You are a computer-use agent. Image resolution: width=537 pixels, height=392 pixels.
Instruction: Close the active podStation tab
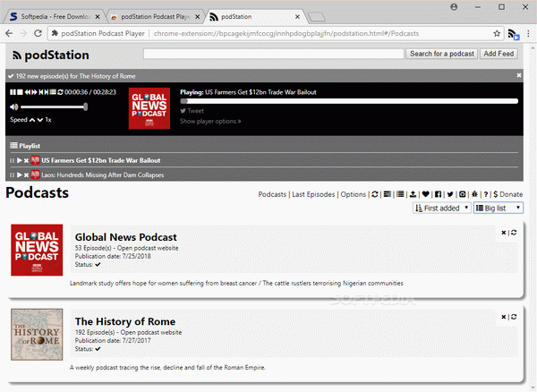297,16
